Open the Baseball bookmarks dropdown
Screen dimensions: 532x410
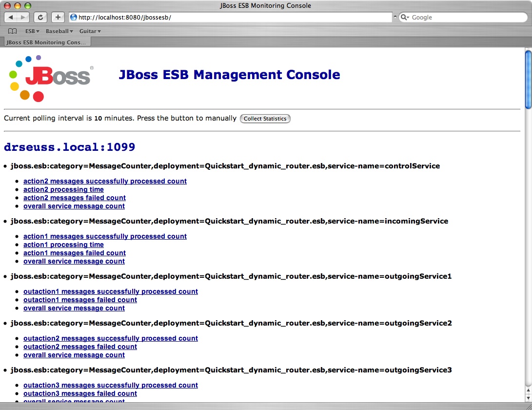tap(59, 31)
